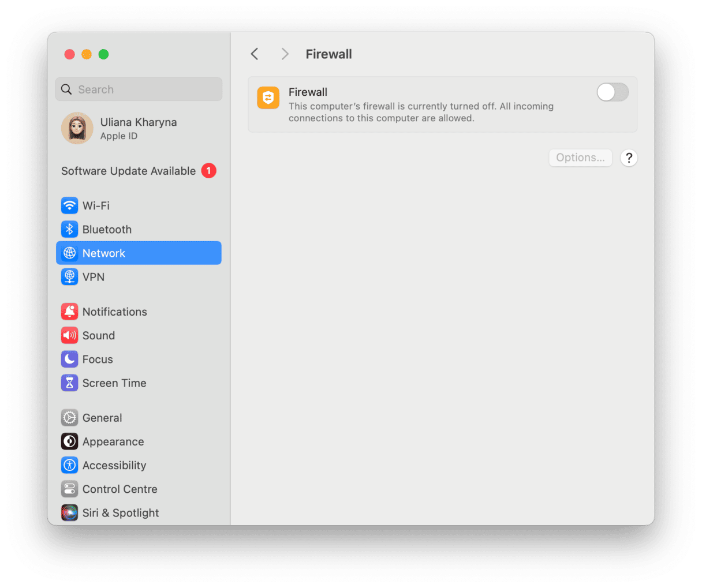This screenshot has width=702, height=588.
Task: Click in the Search field
Action: pyautogui.click(x=139, y=89)
